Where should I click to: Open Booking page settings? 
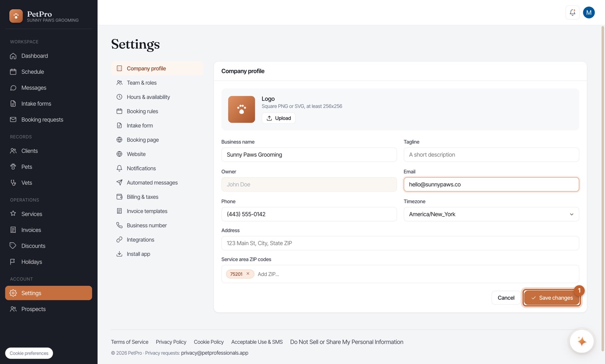click(157, 140)
